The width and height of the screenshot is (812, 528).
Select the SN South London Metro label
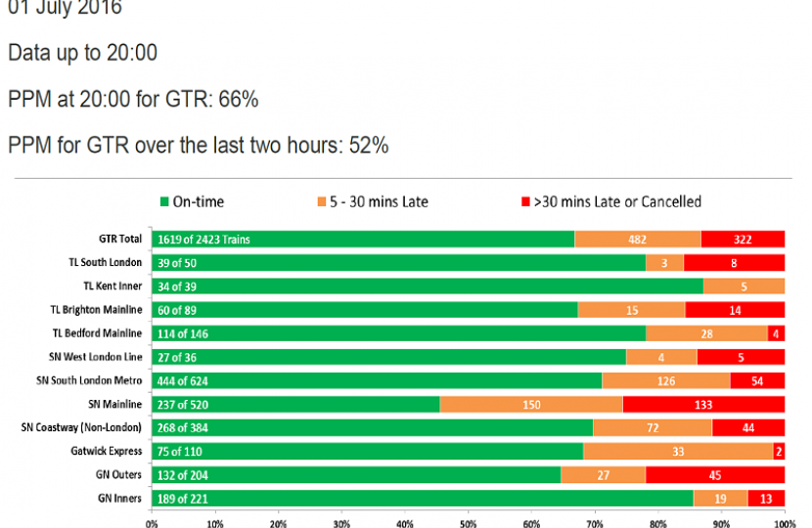pos(90,380)
